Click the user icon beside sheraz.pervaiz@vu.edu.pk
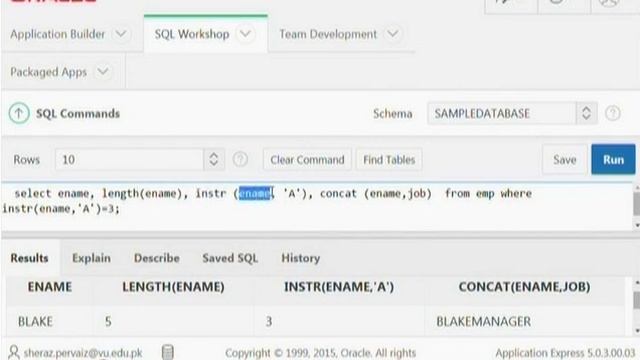Image resolution: width=640 pixels, height=360 pixels. point(14,352)
